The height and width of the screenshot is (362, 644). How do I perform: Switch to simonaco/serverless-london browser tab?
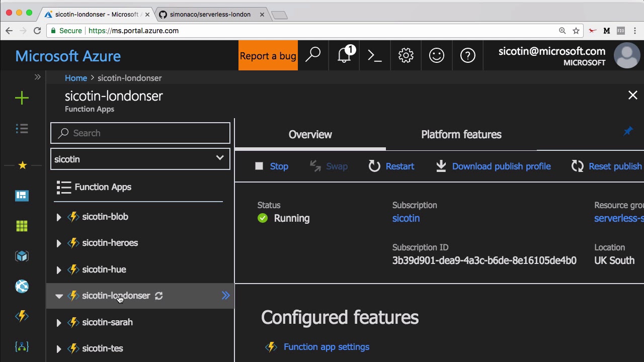[210, 15]
